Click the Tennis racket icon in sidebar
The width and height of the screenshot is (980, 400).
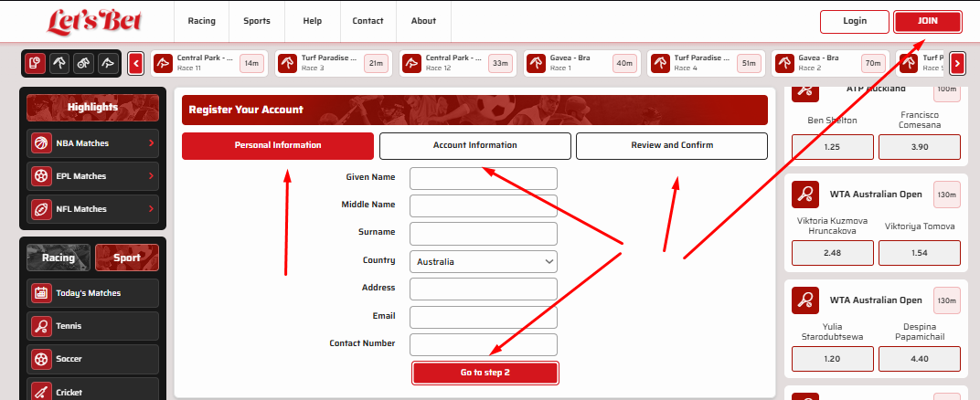pos(41,326)
